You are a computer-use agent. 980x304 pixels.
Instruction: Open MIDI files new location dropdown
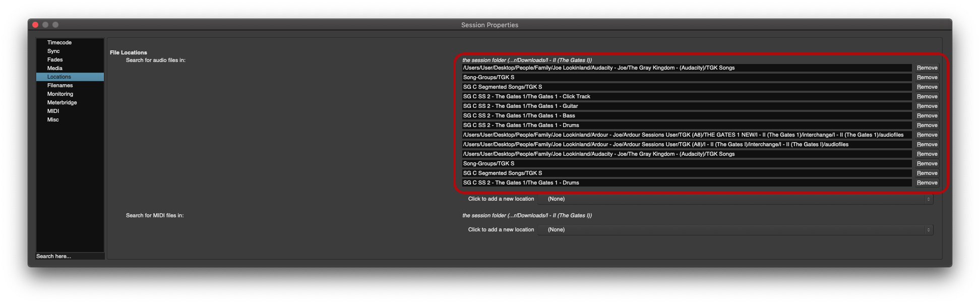tap(736, 230)
